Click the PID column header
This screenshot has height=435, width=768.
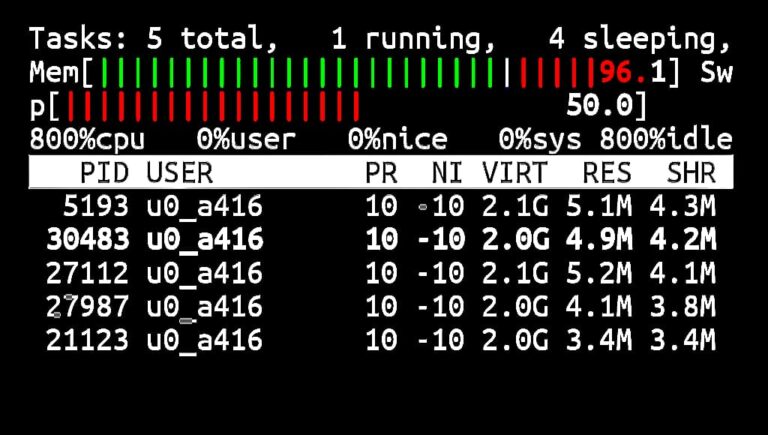click(104, 172)
